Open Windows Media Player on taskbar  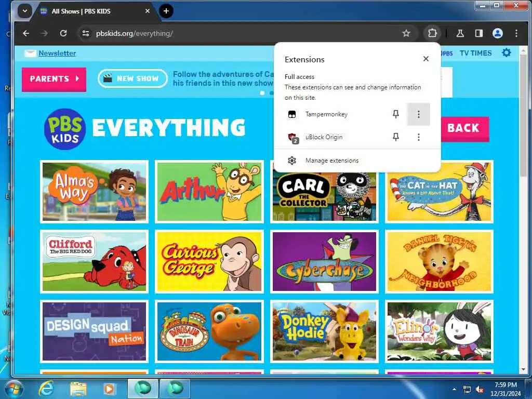tap(110, 389)
